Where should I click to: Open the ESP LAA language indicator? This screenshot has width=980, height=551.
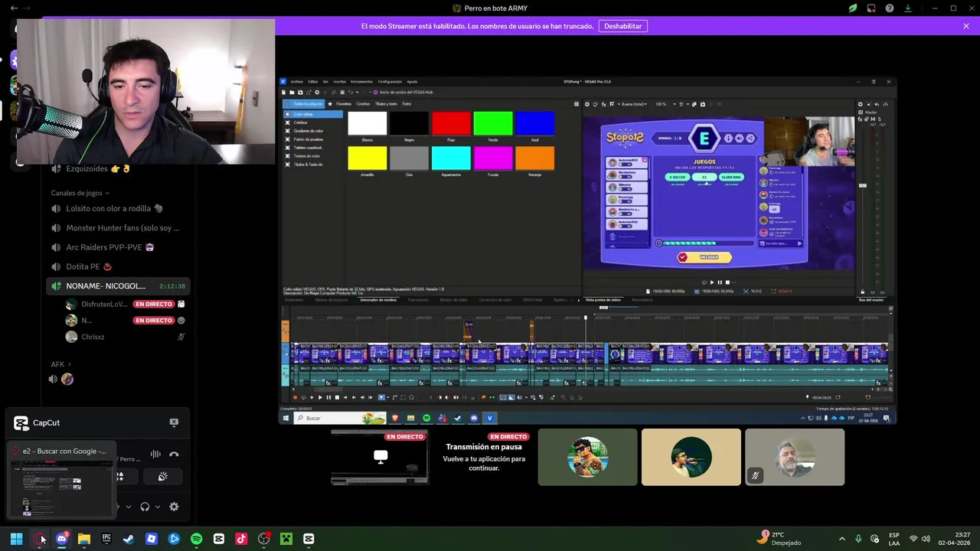pos(894,539)
